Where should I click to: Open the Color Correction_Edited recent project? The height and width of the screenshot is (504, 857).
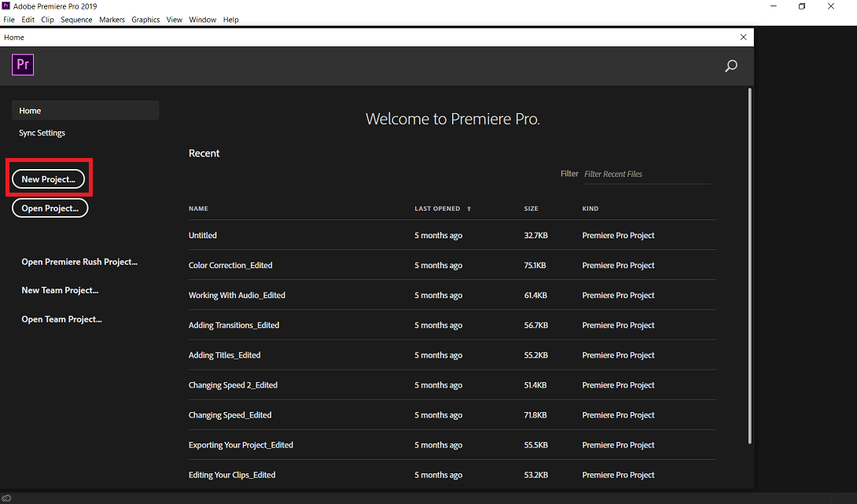(230, 266)
